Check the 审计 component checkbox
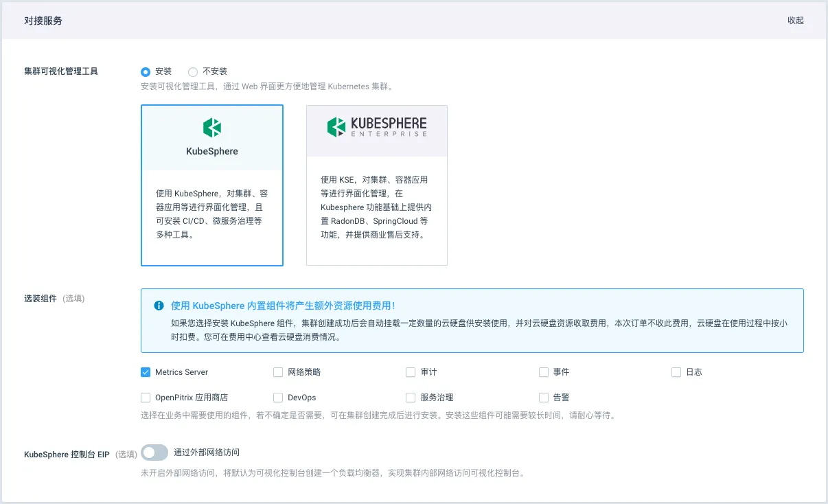828x504 pixels. (x=411, y=372)
